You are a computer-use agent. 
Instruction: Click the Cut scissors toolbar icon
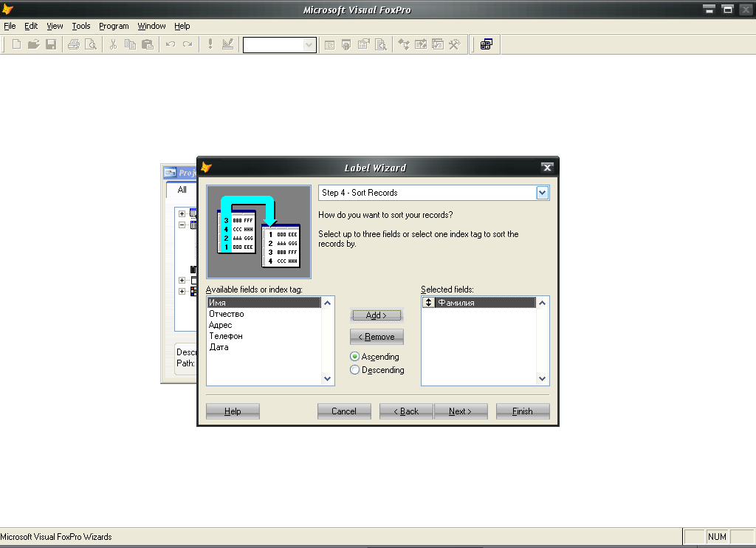113,45
